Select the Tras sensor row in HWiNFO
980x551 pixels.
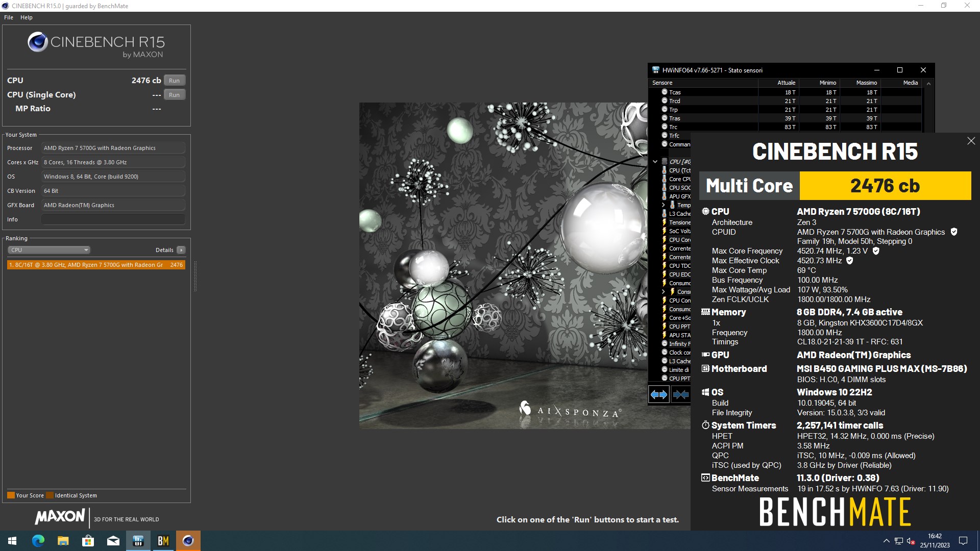tap(785, 118)
